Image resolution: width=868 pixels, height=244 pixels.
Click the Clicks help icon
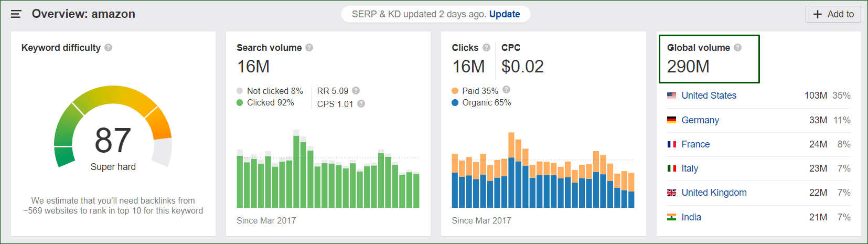pyautogui.click(x=486, y=48)
